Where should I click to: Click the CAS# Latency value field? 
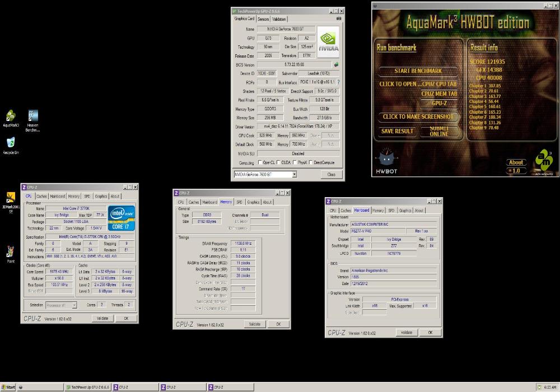[243, 256]
